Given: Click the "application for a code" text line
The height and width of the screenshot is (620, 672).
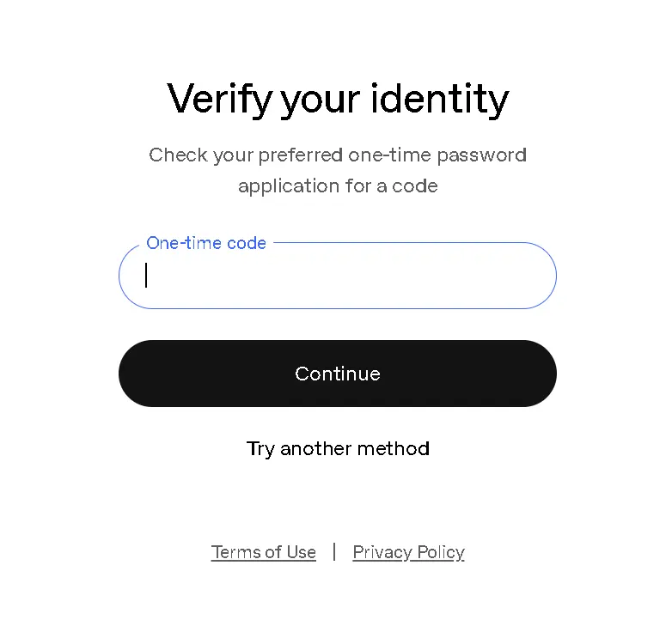Looking at the screenshot, I should coord(338,186).
